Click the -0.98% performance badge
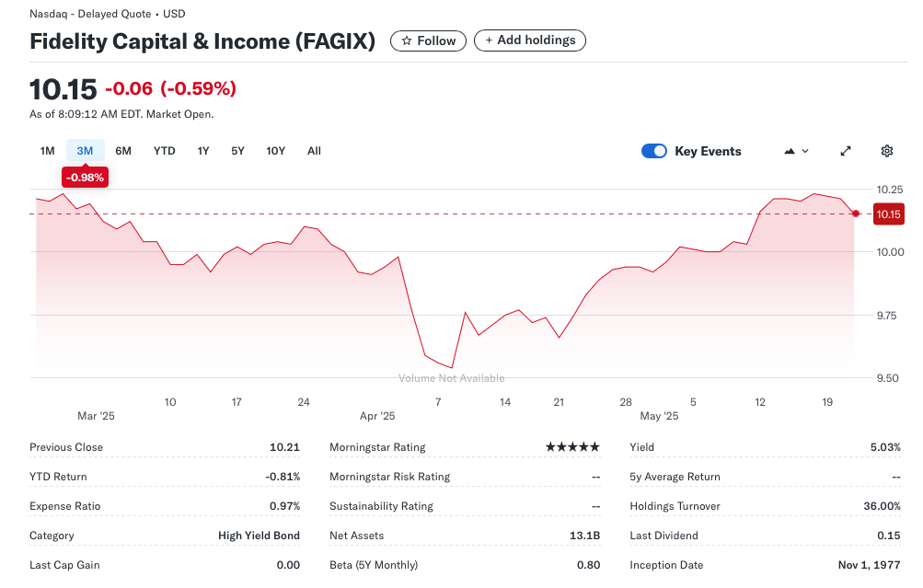Image resolution: width=923 pixels, height=588 pixels. point(85,178)
